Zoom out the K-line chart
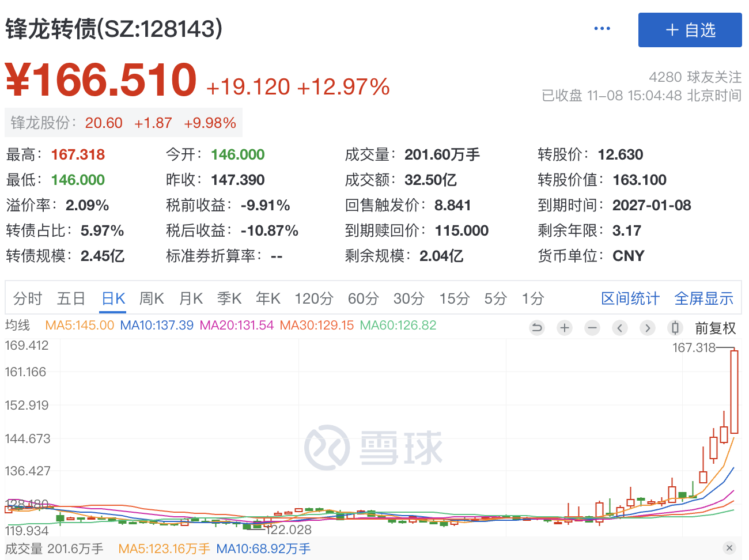The image size is (749, 560). coord(592,328)
